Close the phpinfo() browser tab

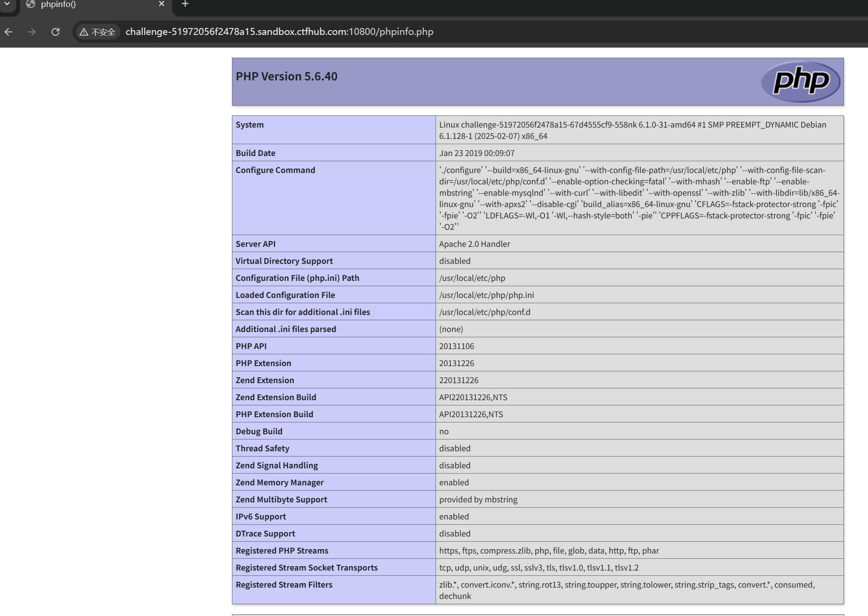pyautogui.click(x=161, y=4)
